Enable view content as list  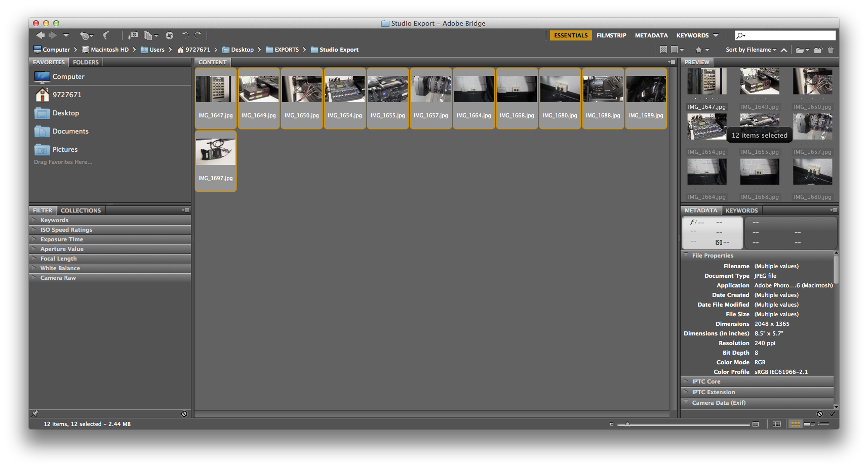823,424
